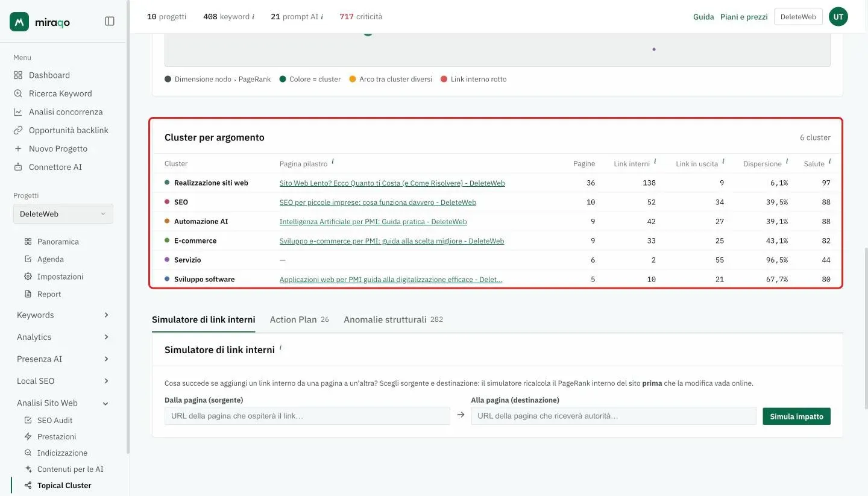This screenshot has width=868, height=496.
Task: Expand the Presenza AI section
Action: pos(63,359)
